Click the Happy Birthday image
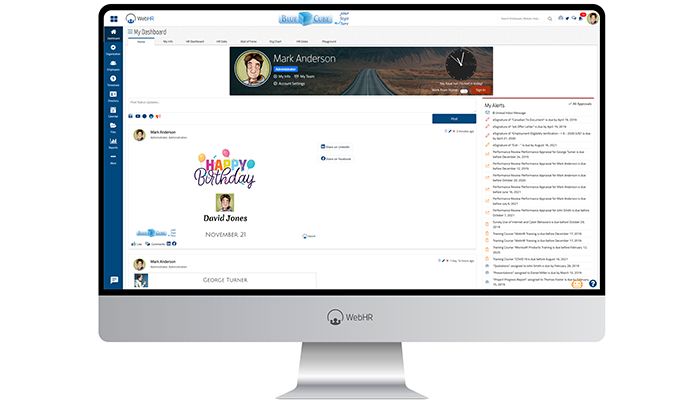Image resolution: width=700 pixels, height=400 pixels. click(x=225, y=168)
